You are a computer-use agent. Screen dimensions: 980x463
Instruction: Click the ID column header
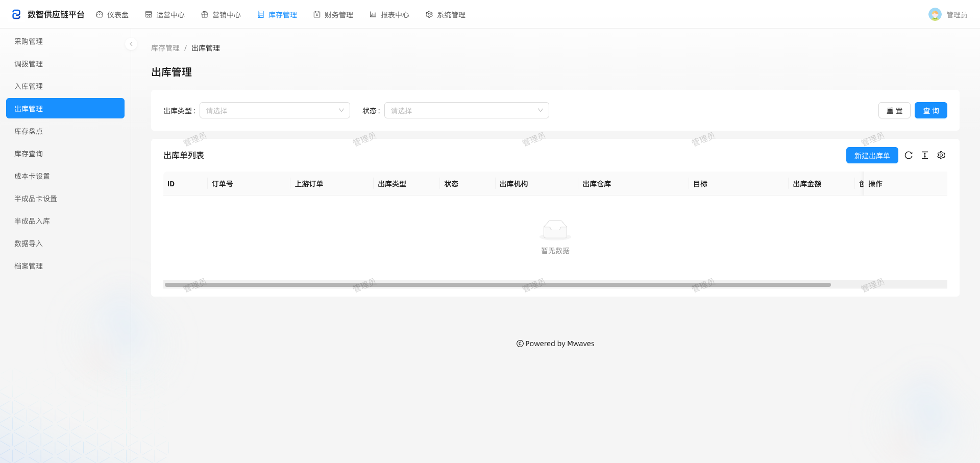pos(185,184)
